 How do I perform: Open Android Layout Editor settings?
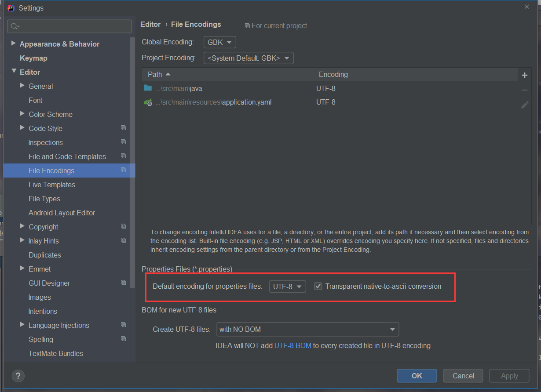(x=62, y=213)
